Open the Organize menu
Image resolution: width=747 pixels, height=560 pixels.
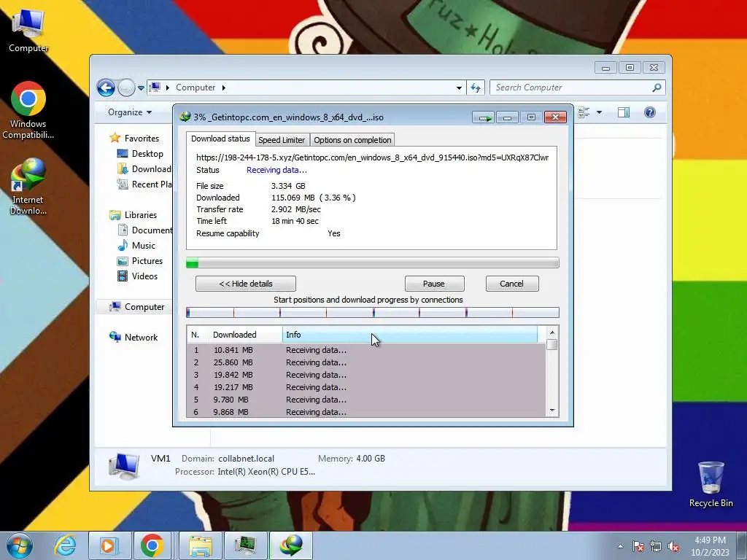130,112
